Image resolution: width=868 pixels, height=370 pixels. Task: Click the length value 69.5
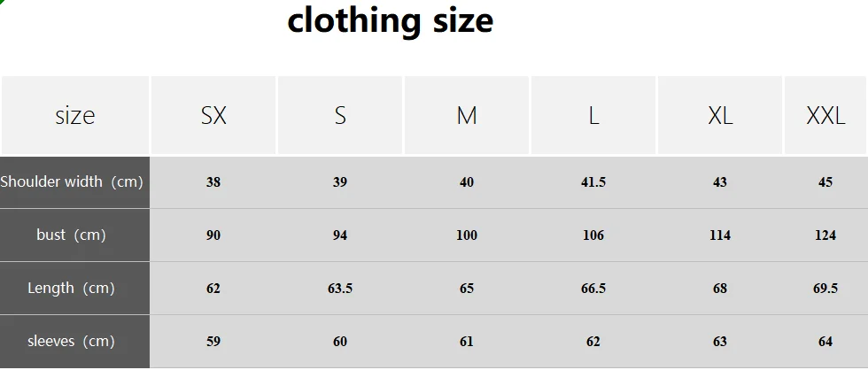pyautogui.click(x=825, y=289)
